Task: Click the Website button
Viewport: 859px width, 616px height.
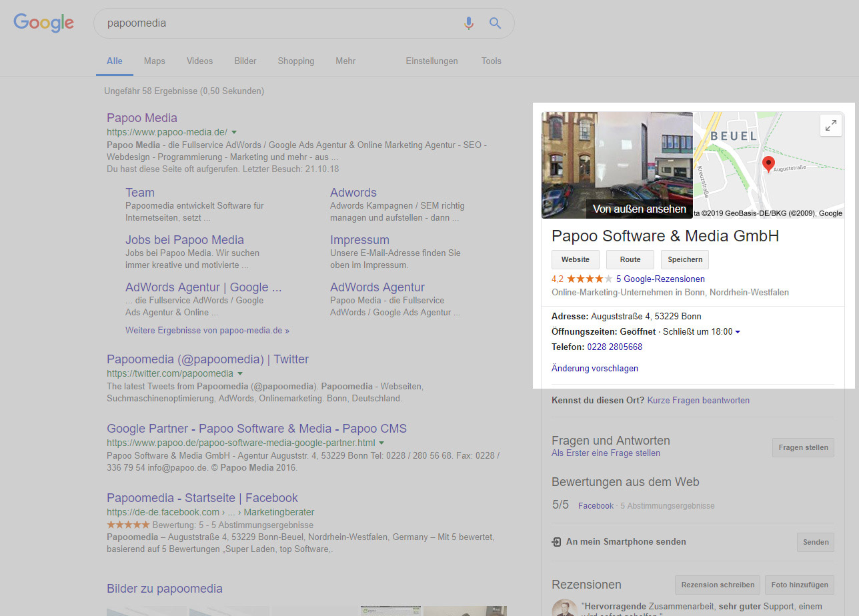Action: 576,259
